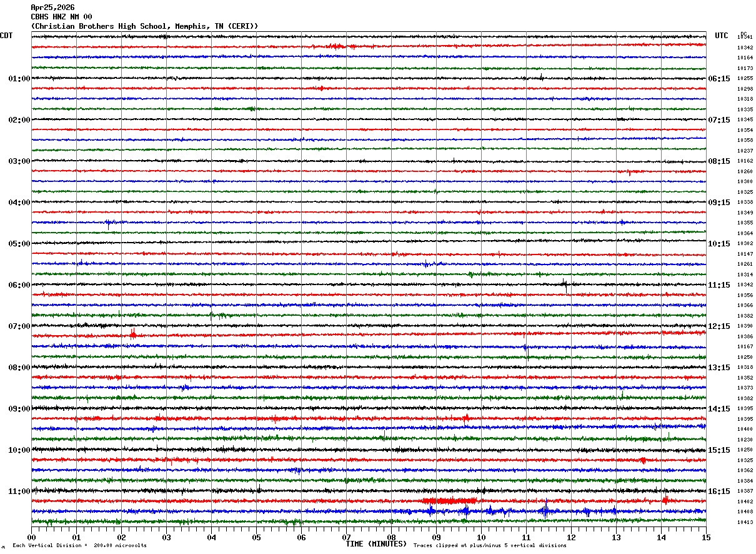Click the 13:15 UTC time label
Screen dimensions: 756x554
click(719, 368)
